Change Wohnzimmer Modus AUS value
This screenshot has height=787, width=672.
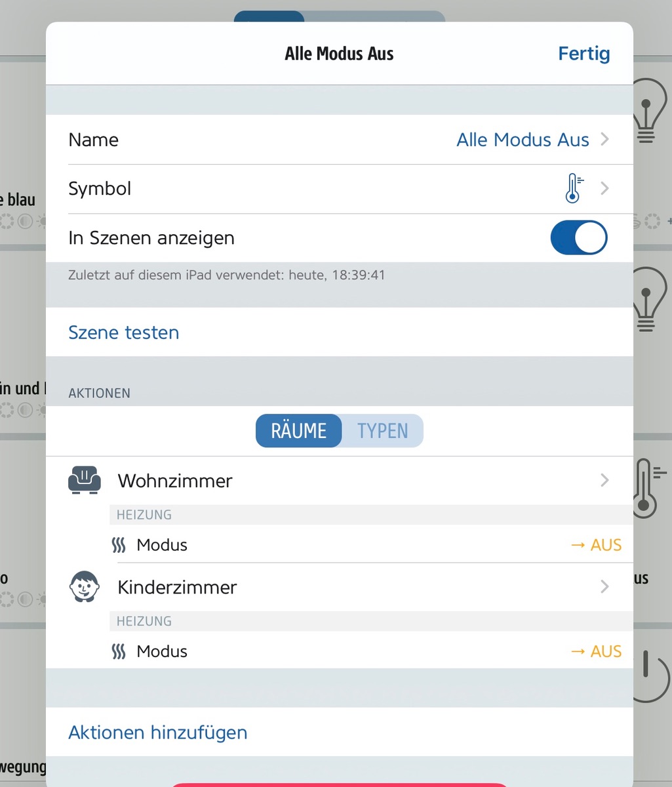(596, 545)
